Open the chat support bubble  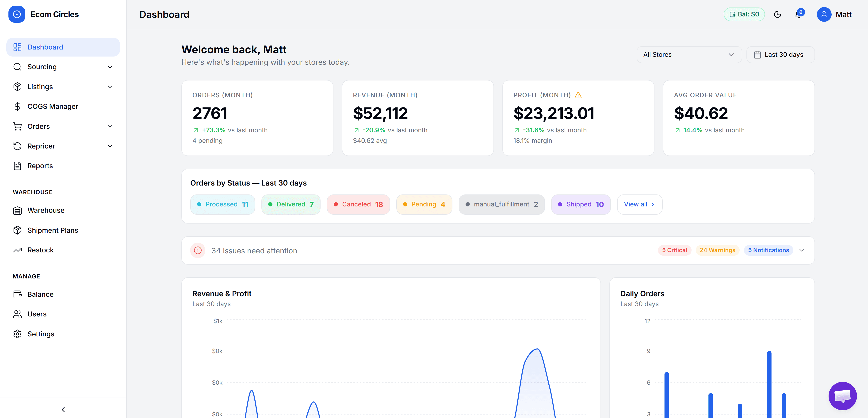click(842, 396)
